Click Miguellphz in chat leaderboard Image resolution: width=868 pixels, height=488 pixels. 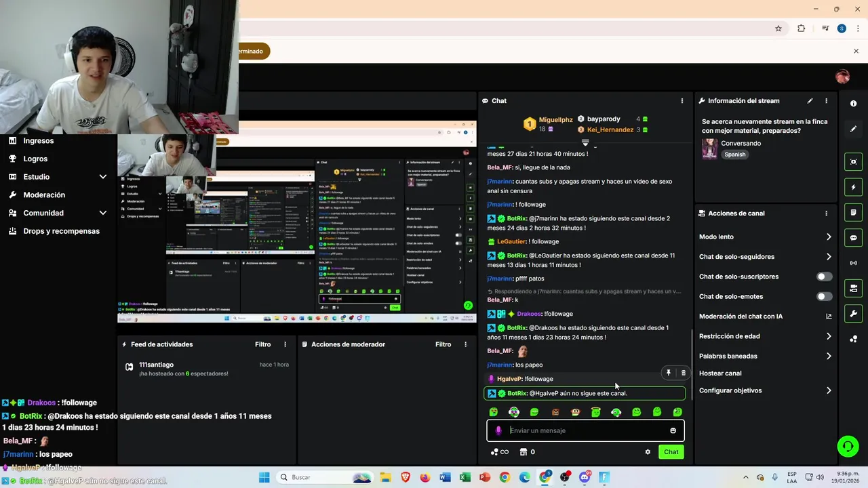[555, 119]
